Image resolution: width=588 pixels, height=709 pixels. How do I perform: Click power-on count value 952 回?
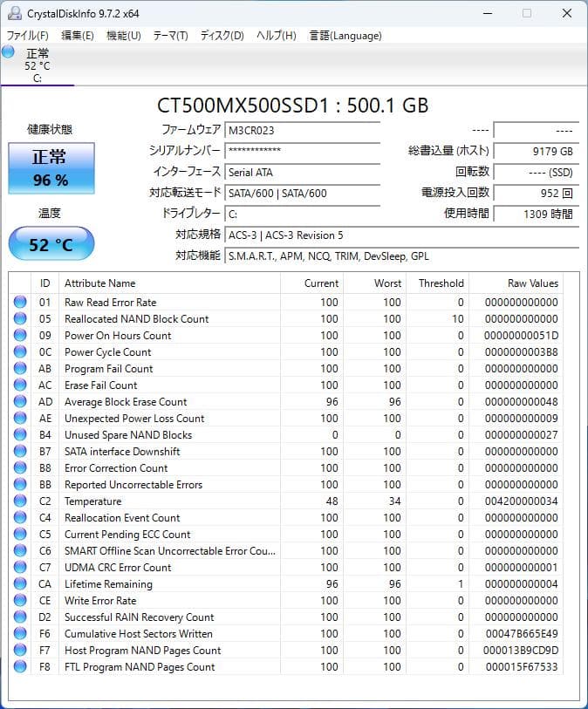tap(536, 193)
